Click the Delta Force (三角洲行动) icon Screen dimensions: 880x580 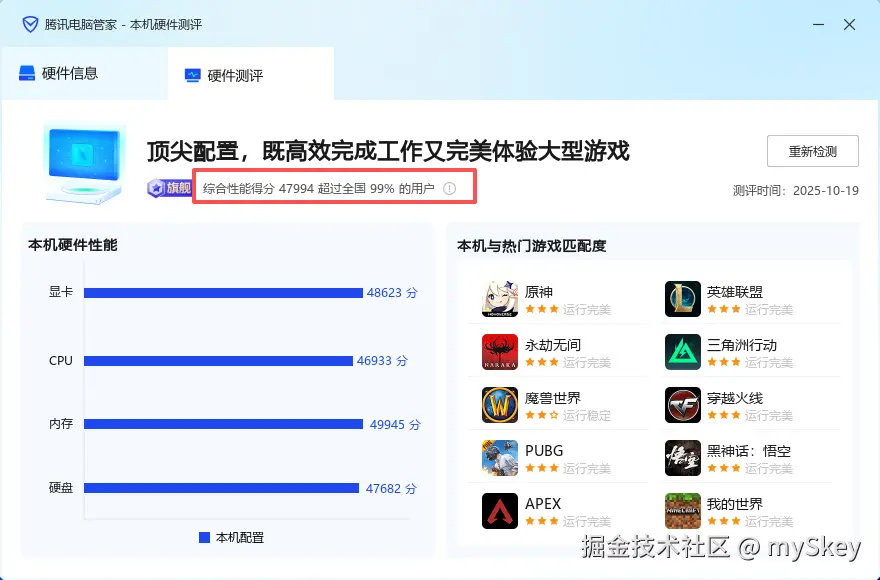click(x=682, y=352)
